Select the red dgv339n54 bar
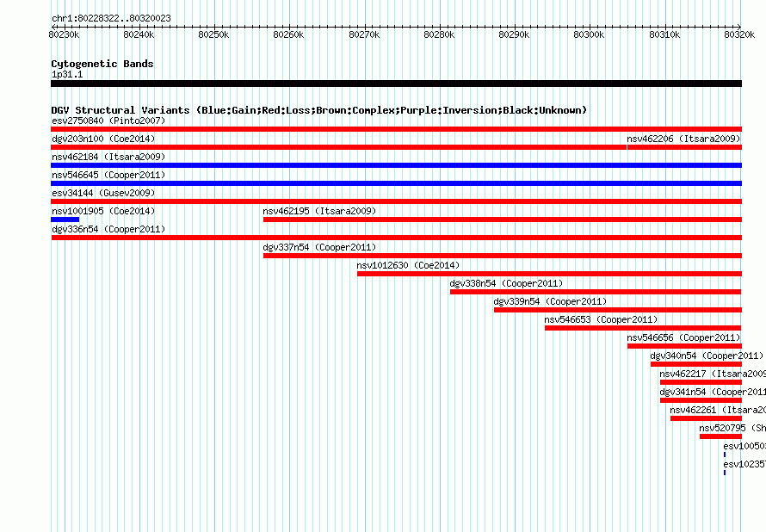766x532 pixels. [x=618, y=310]
